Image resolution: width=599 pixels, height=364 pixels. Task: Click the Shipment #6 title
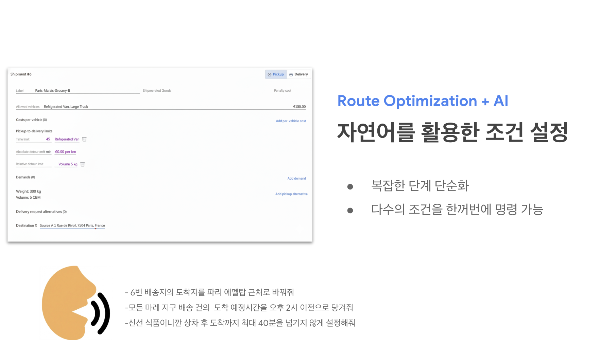pyautogui.click(x=21, y=74)
